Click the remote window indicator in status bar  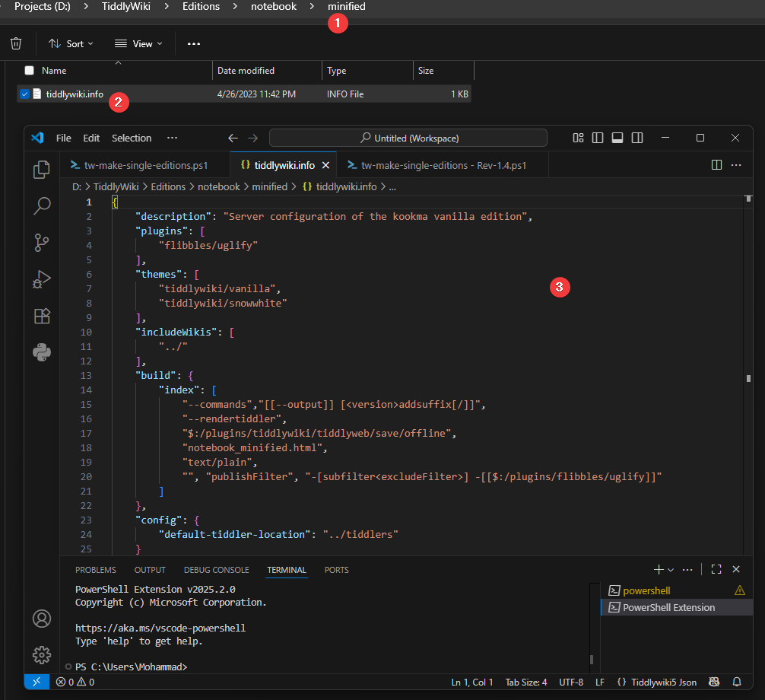pos(37,682)
